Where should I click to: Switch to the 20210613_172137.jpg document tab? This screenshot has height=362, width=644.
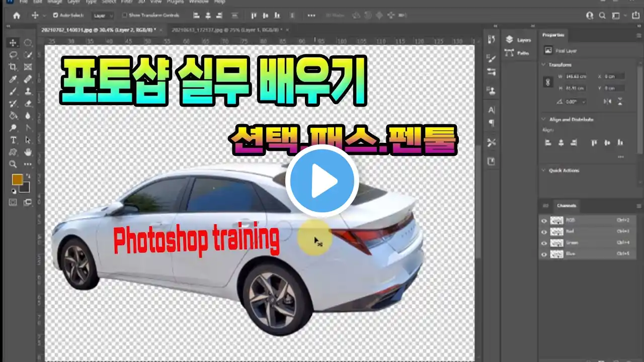(227, 30)
